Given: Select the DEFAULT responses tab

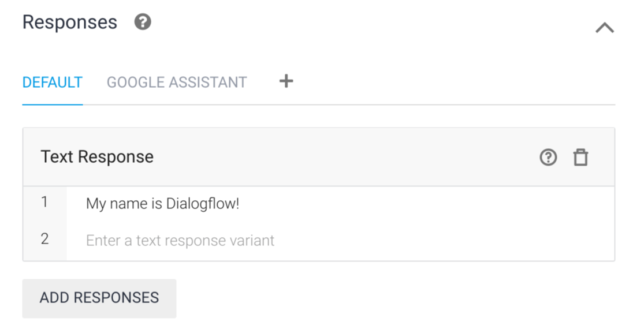Looking at the screenshot, I should (52, 82).
